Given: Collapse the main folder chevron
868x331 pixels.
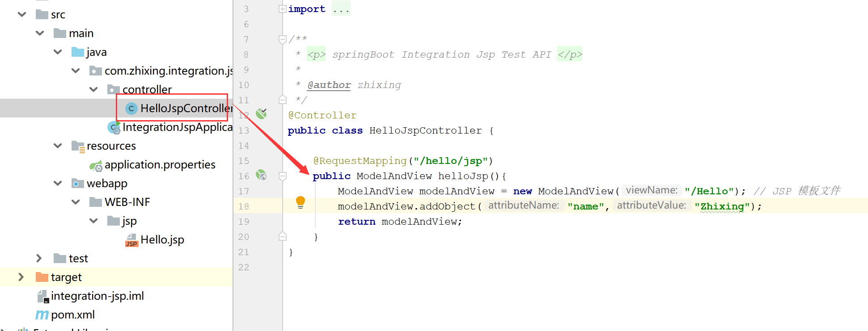Looking at the screenshot, I should (x=40, y=33).
